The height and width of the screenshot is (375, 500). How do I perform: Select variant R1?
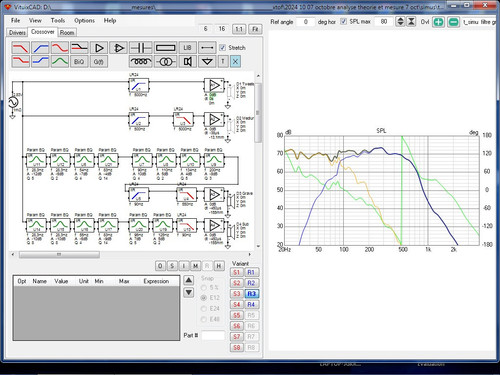pos(251,272)
